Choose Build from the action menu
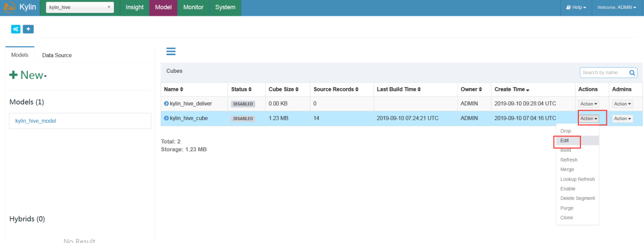The image size is (644, 243). click(577, 150)
